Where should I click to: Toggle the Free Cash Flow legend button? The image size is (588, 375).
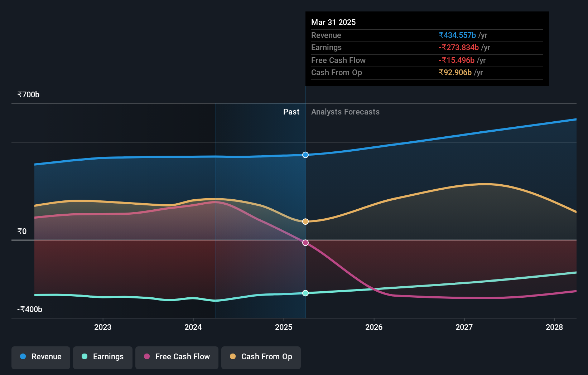click(x=177, y=357)
